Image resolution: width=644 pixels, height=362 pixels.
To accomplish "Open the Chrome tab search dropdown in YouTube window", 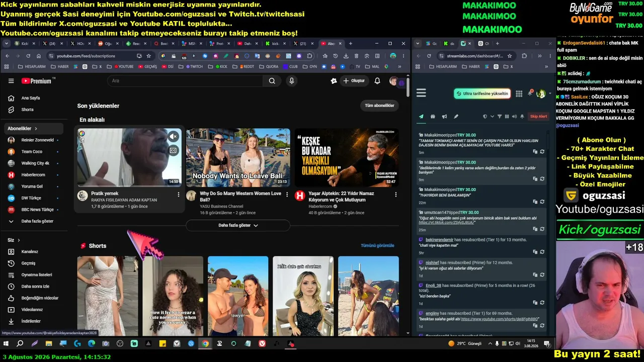I will 7,44.
